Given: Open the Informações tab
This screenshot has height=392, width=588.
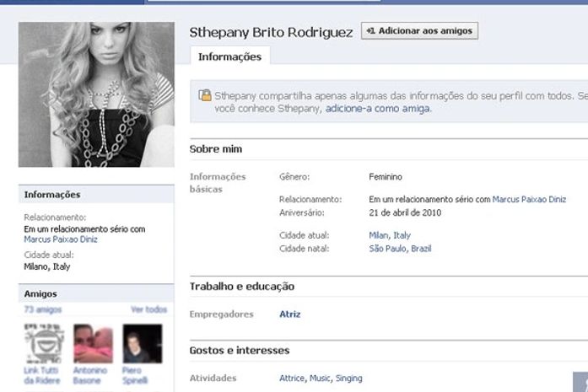Looking at the screenshot, I should pos(229,56).
